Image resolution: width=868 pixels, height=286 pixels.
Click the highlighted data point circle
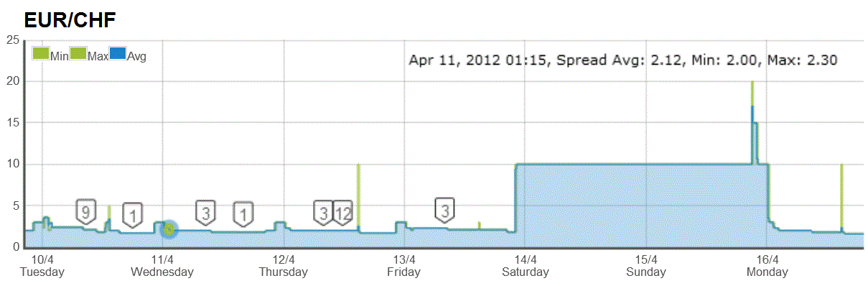click(169, 229)
